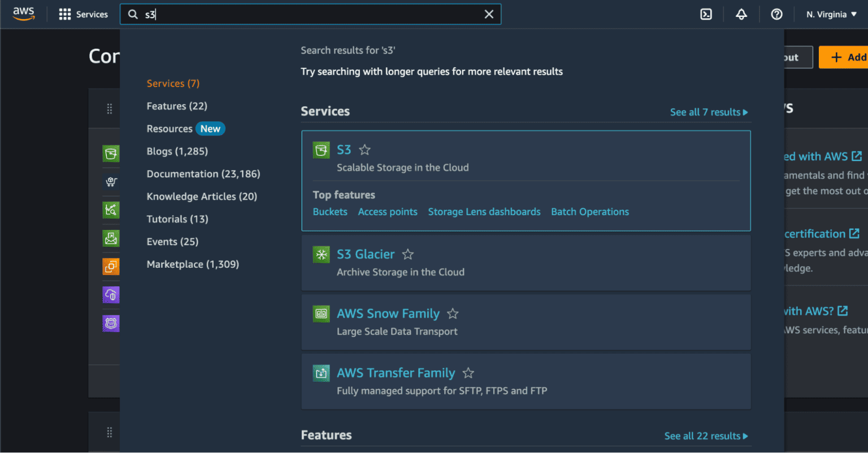This screenshot has width=868, height=453.
Task: Click the S3 Glacier service icon
Action: [x=322, y=255]
